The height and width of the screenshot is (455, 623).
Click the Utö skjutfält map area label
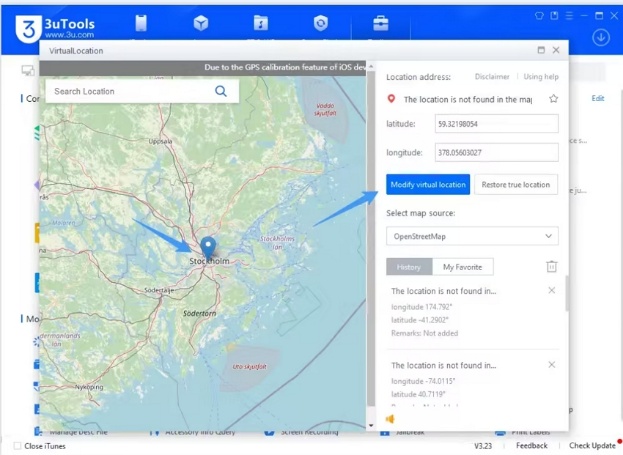pos(249,367)
